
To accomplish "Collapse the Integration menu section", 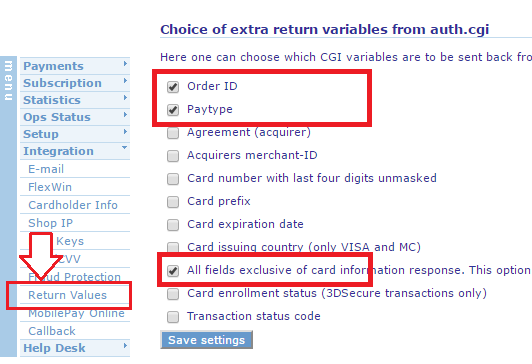I will [125, 148].
